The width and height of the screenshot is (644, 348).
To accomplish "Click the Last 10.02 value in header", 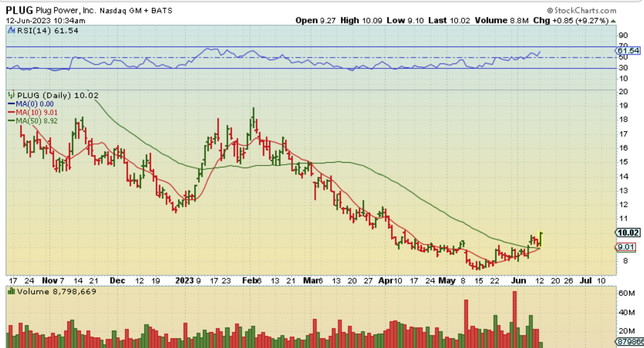I will (x=459, y=21).
